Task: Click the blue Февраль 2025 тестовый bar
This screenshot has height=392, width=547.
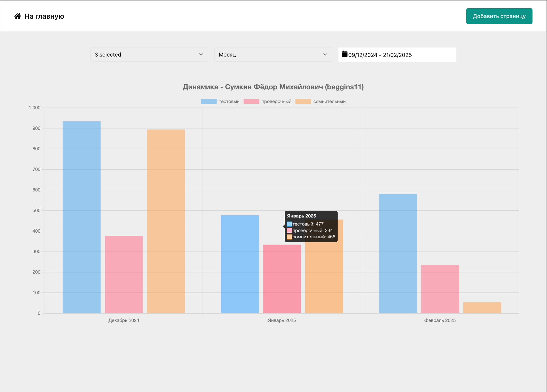Action: coord(398,254)
